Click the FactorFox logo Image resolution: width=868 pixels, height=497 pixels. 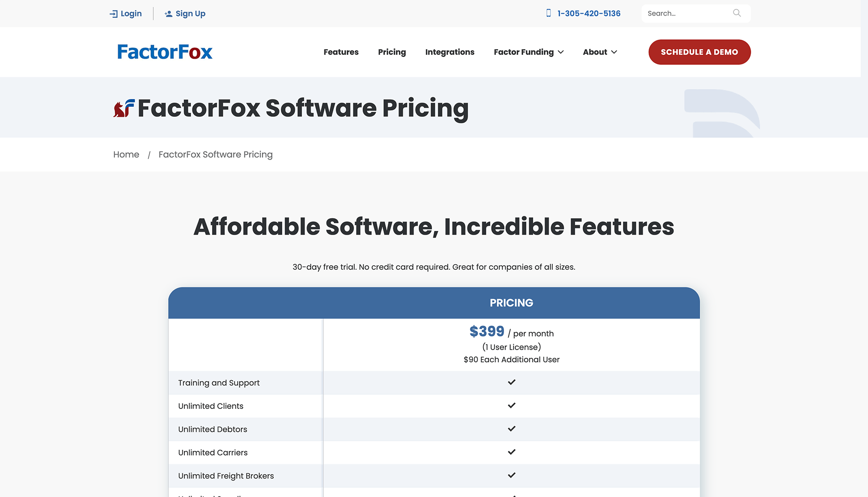[x=165, y=52]
